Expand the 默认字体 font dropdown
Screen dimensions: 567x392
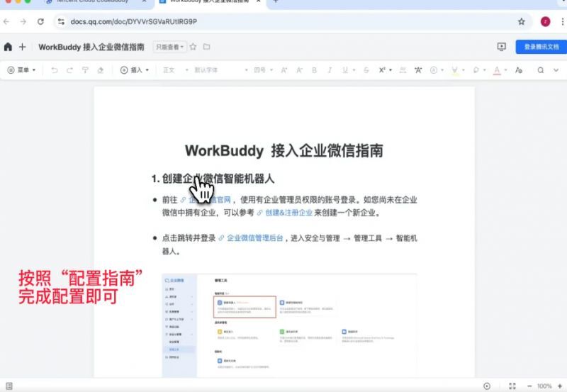click(x=220, y=70)
